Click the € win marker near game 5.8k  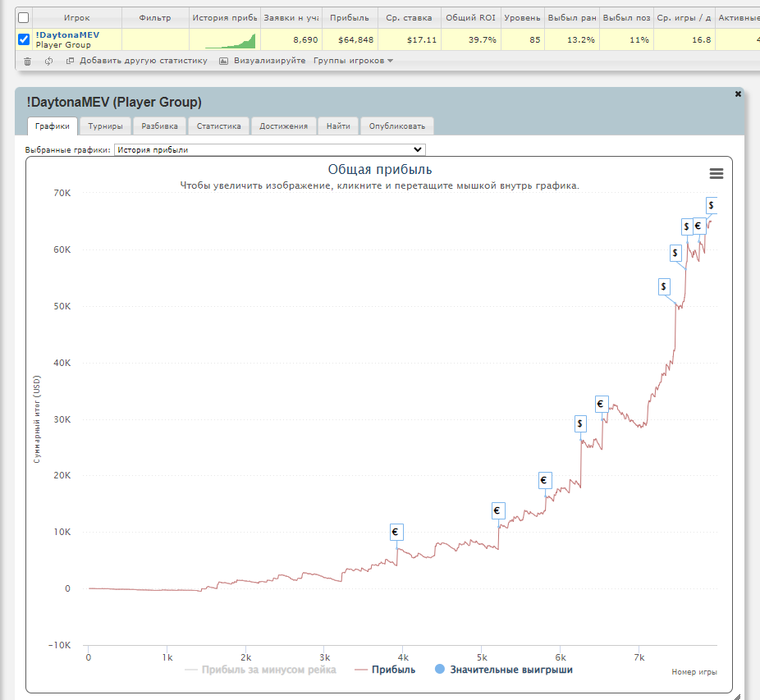pyautogui.click(x=545, y=480)
